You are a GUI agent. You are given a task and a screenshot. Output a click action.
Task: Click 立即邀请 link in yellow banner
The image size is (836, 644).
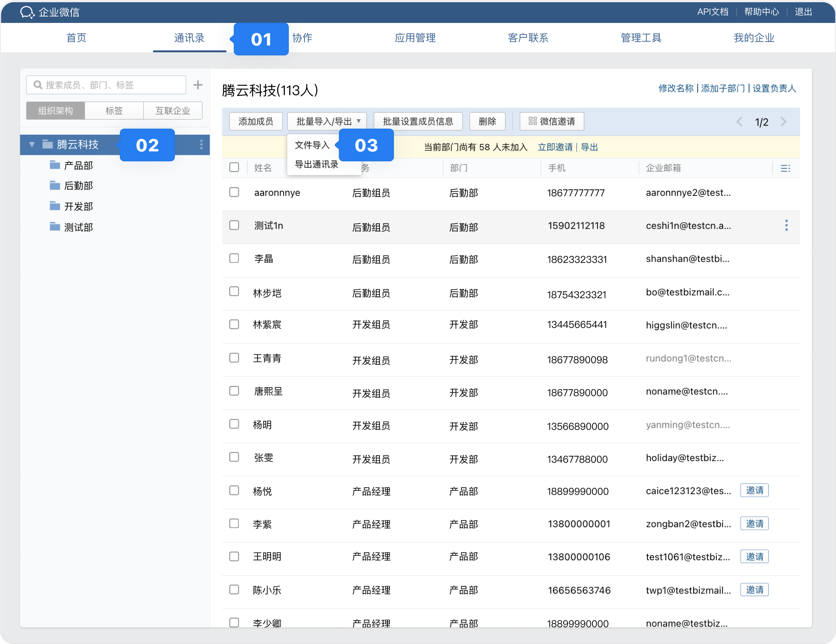click(555, 147)
